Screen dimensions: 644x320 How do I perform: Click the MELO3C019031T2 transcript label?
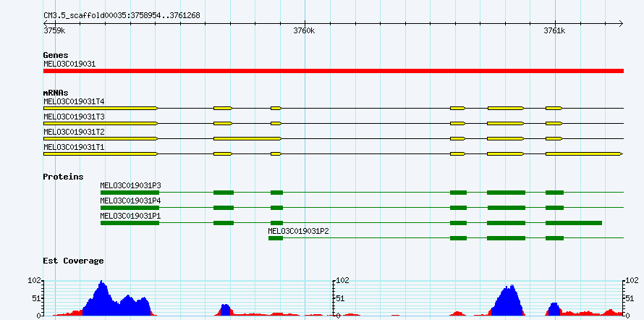(74, 132)
